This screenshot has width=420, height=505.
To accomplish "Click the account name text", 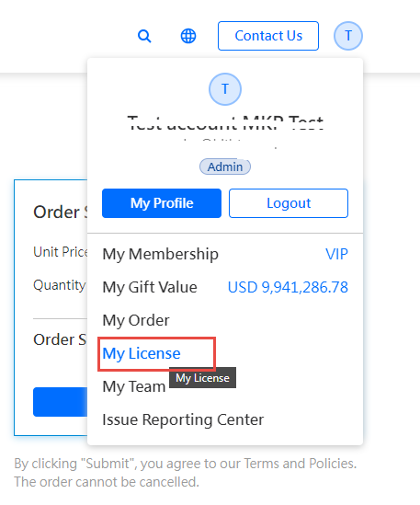I will click(225, 123).
